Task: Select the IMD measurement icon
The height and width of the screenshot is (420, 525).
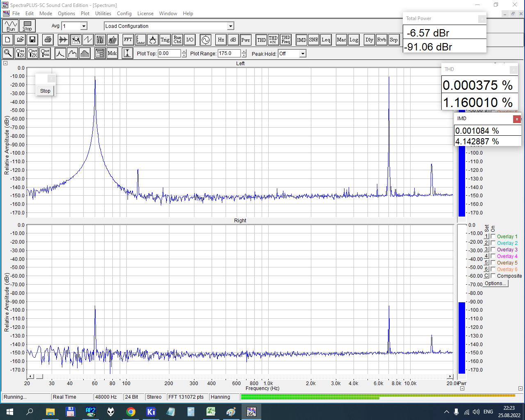Action: tap(301, 40)
